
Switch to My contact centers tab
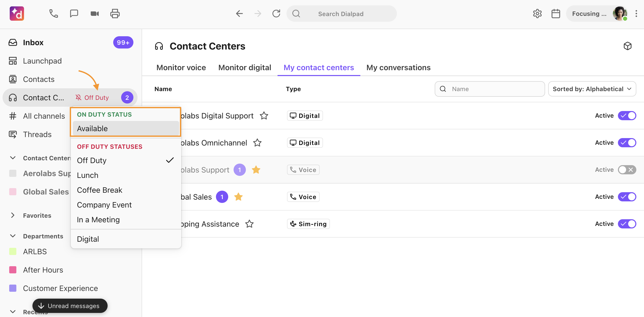(319, 67)
